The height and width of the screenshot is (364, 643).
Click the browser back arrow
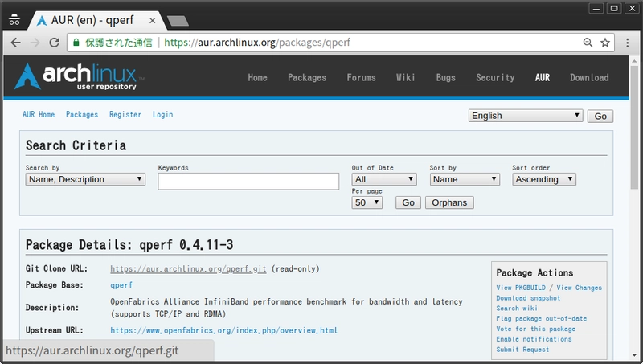click(x=15, y=43)
